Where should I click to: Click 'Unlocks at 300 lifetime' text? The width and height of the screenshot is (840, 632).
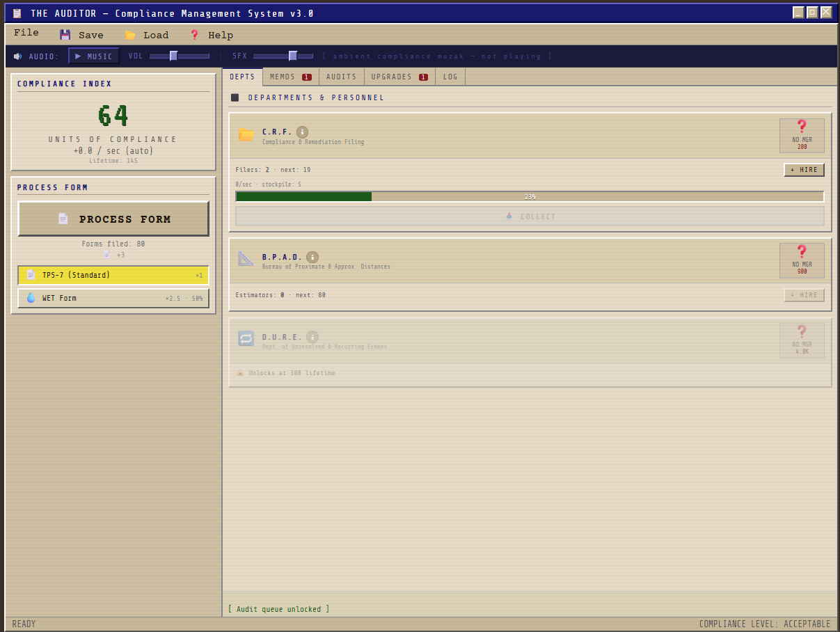[x=292, y=373]
